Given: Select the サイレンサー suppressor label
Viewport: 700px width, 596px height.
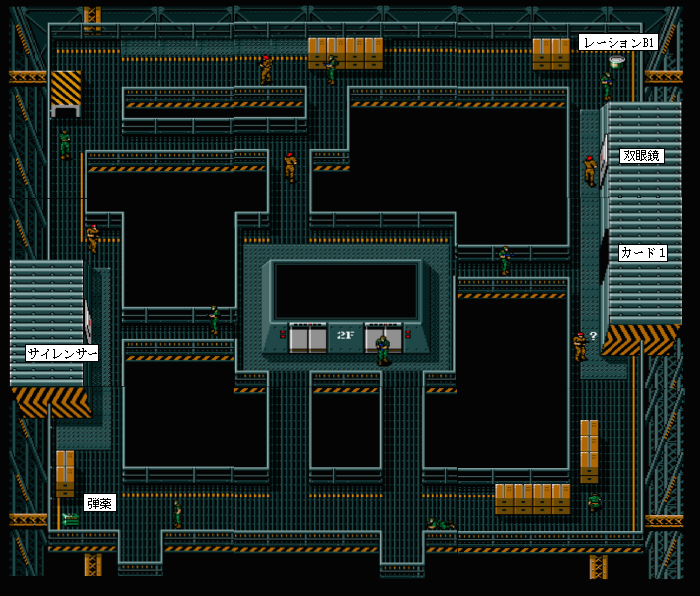Looking at the screenshot, I should click(62, 353).
